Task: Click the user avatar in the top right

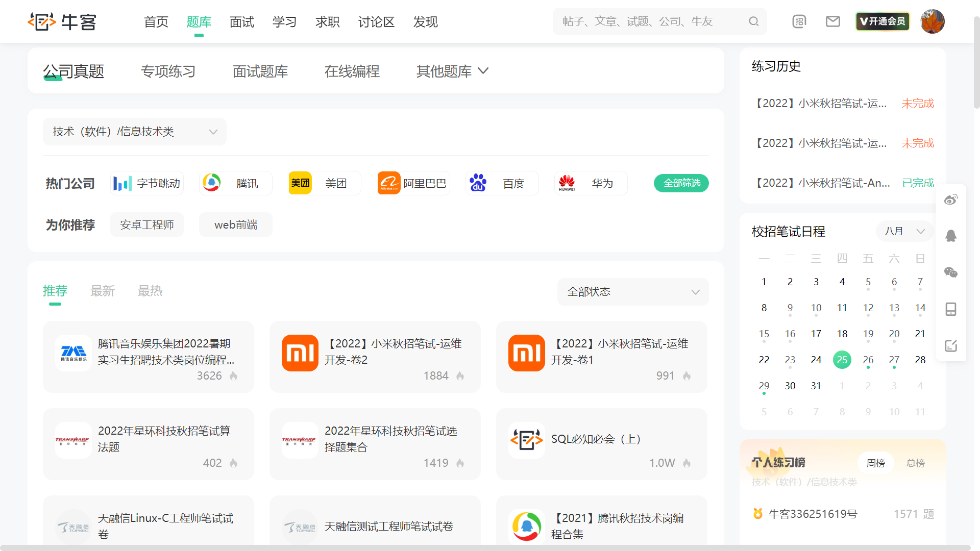Action: (933, 21)
